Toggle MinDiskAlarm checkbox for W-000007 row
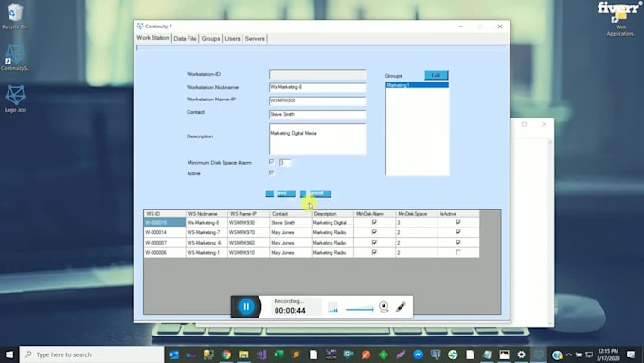The image size is (644, 363). click(x=374, y=243)
